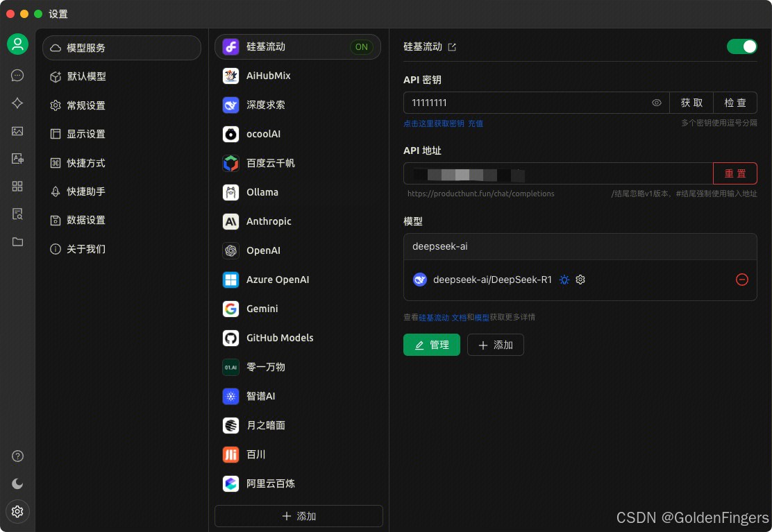Open the agents sparkle icon in sidebar
This screenshot has width=772, height=532.
[x=18, y=103]
